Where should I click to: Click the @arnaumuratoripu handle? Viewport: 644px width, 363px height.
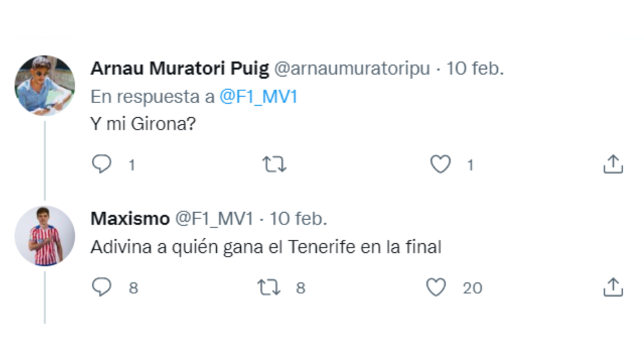[x=352, y=69]
